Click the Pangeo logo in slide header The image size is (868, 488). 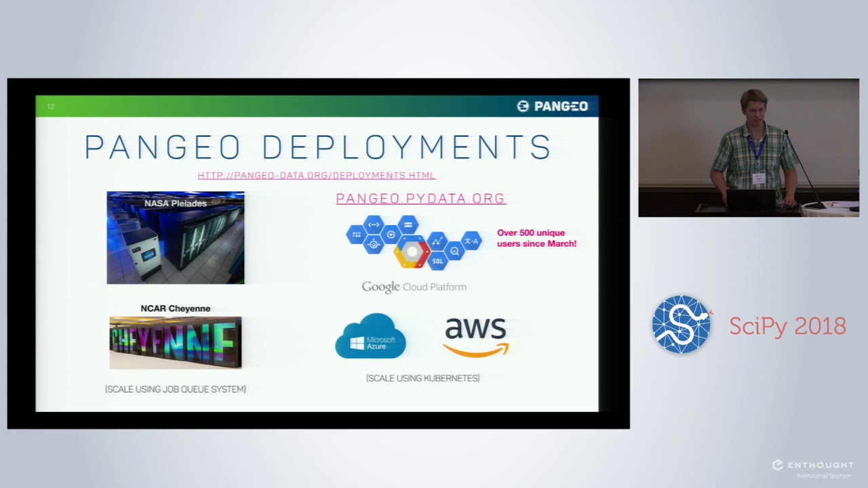552,106
